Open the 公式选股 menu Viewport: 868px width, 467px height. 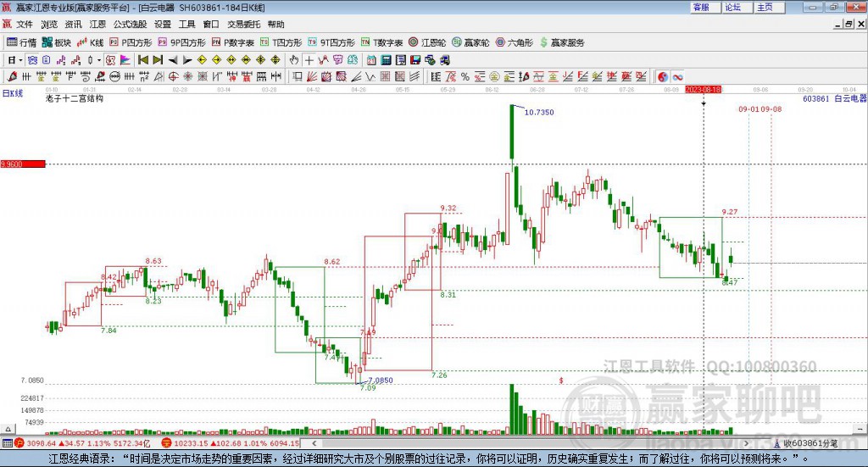coord(130,25)
